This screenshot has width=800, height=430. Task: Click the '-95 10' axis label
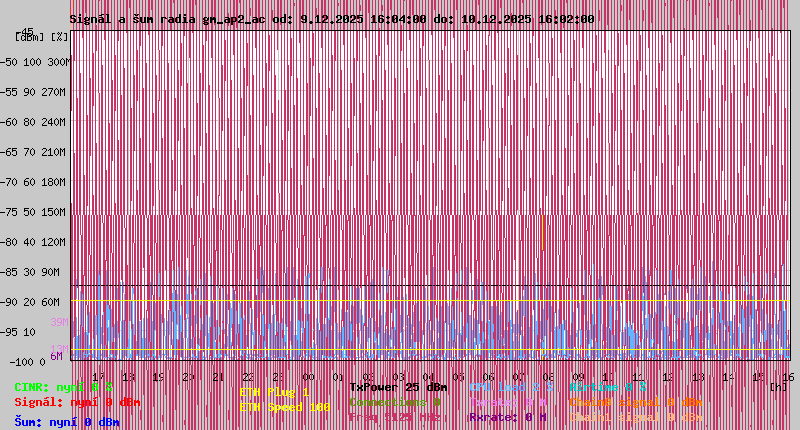click(18, 333)
